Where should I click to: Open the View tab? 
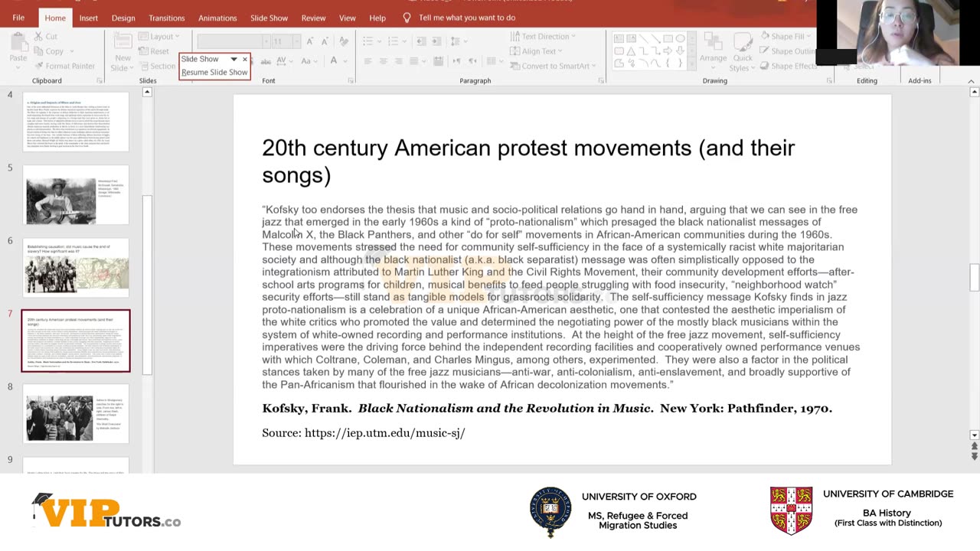point(347,18)
